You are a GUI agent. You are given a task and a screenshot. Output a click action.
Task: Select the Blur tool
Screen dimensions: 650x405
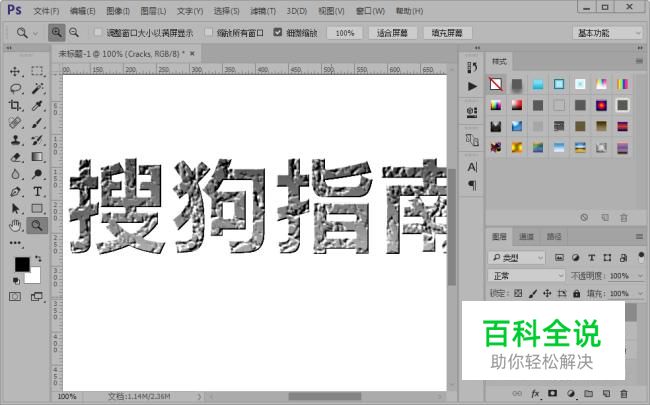point(15,174)
